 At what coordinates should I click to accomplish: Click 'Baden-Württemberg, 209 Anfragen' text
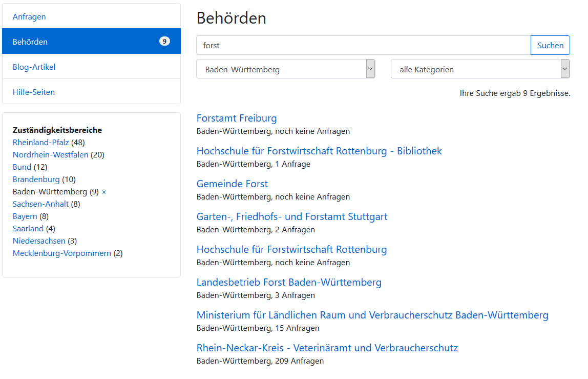point(260,361)
